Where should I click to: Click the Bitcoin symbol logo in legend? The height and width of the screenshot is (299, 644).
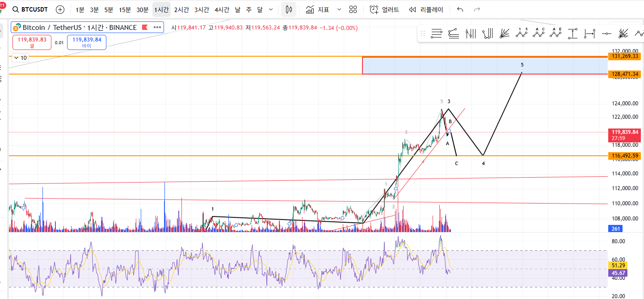click(x=18, y=28)
